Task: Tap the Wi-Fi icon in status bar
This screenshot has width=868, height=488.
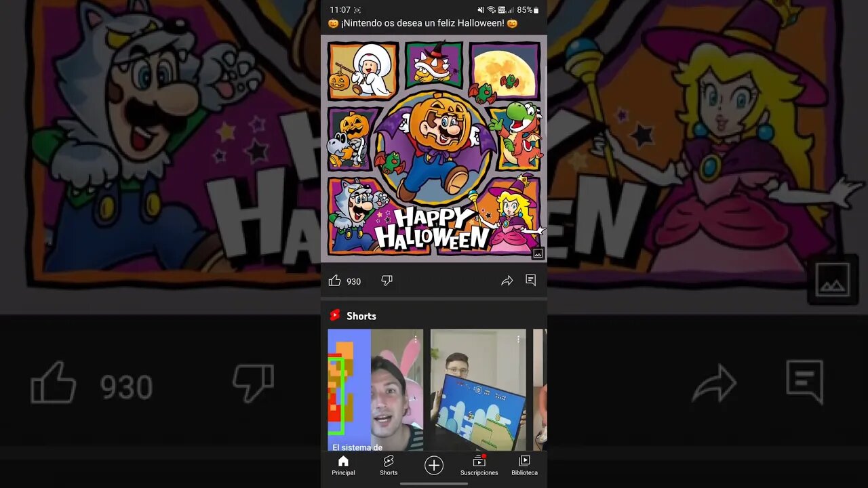Action: point(491,10)
